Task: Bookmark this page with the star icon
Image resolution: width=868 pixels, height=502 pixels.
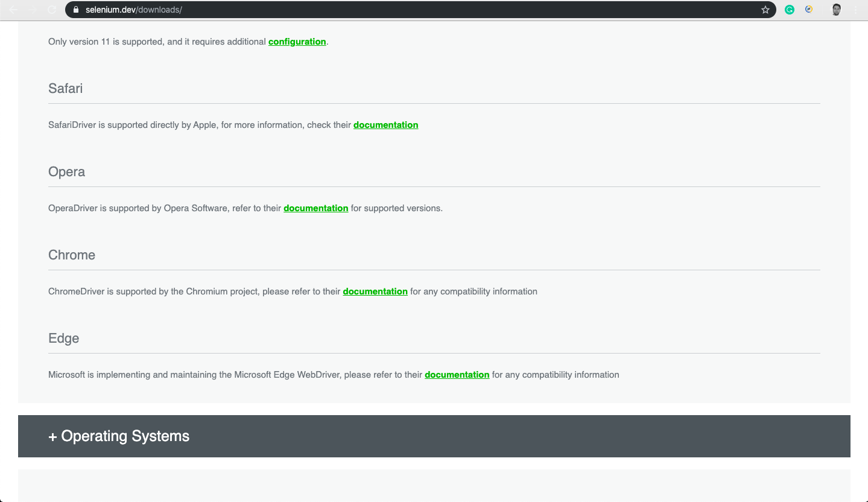Action: coord(765,10)
